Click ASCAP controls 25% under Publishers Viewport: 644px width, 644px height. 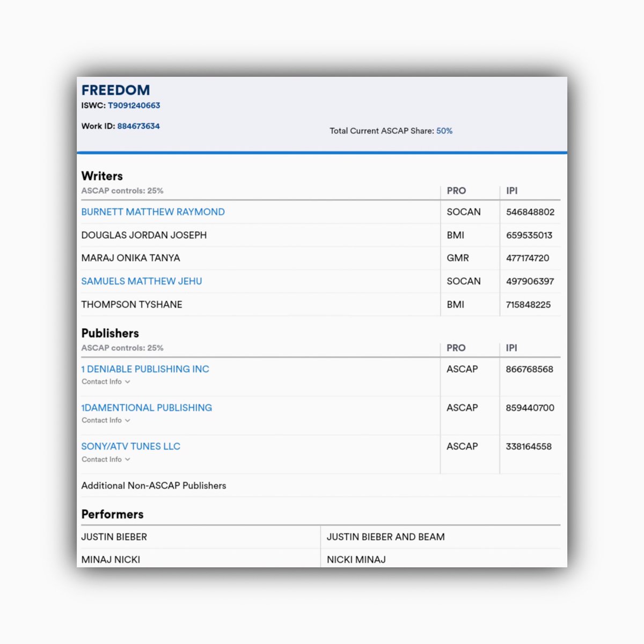click(122, 348)
